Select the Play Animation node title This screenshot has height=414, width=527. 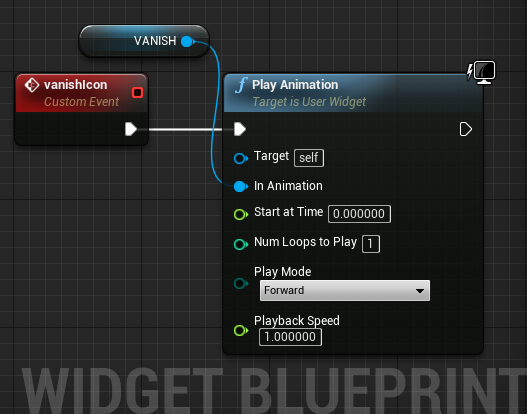295,85
